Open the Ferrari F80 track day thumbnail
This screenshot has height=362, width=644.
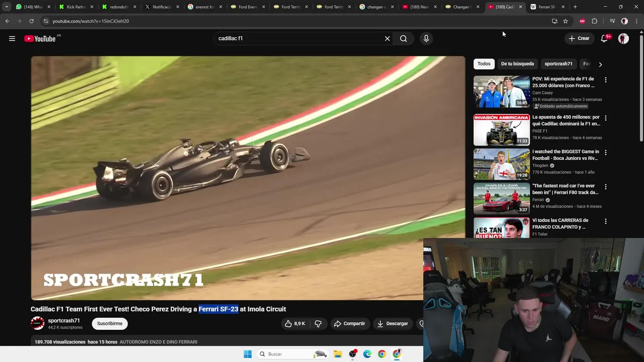coord(502,199)
